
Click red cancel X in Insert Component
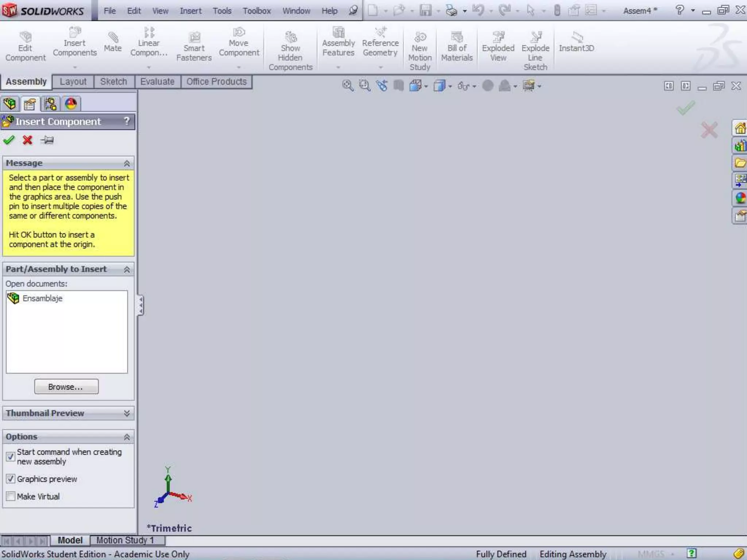click(x=27, y=140)
